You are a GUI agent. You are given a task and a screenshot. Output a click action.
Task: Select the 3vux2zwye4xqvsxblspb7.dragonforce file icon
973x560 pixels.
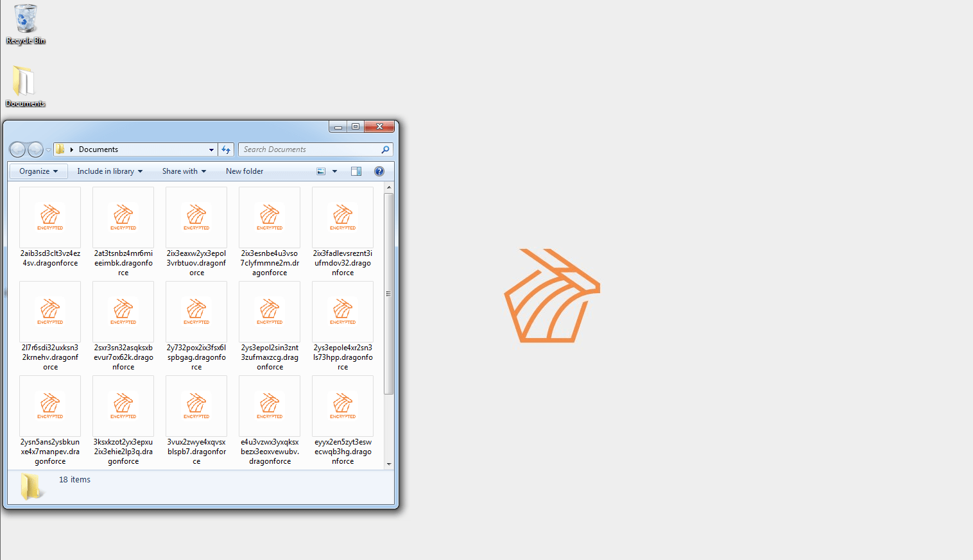(196, 406)
